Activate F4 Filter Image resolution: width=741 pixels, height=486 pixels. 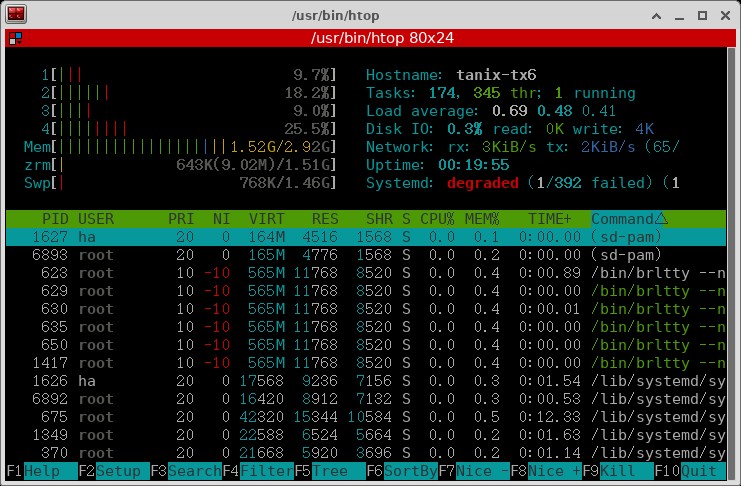click(258, 471)
